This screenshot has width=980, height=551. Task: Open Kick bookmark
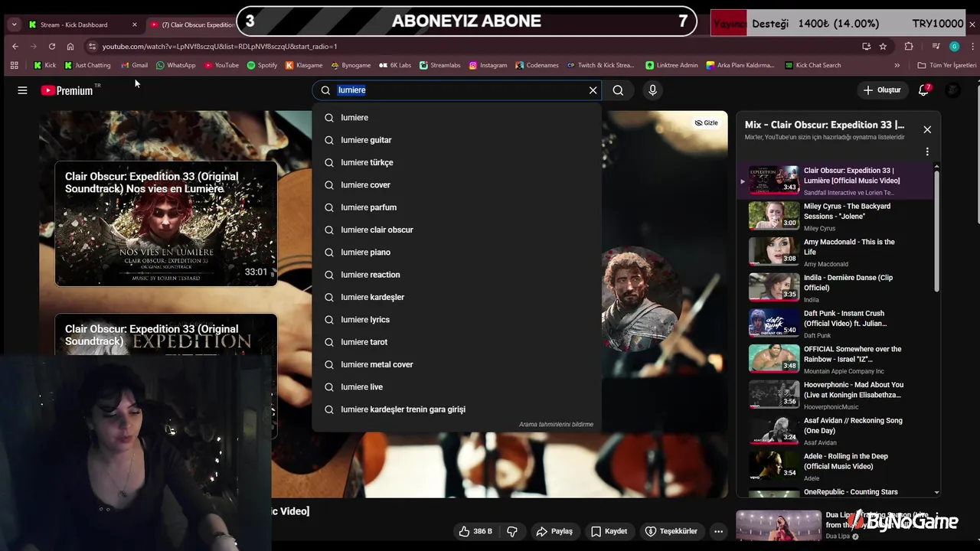click(x=44, y=65)
